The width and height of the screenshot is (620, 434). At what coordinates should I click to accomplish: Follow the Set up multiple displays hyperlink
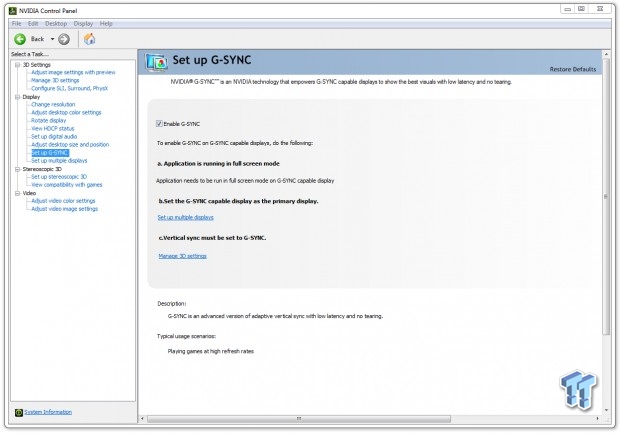click(185, 217)
